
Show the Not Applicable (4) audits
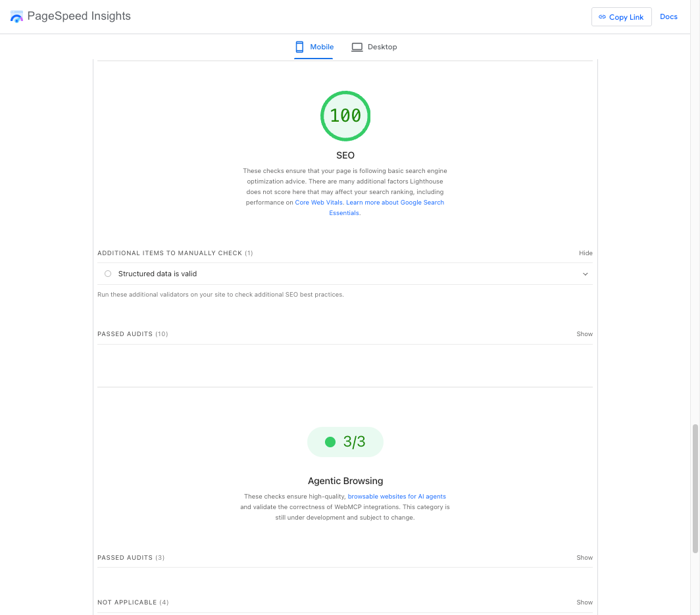tap(584, 602)
